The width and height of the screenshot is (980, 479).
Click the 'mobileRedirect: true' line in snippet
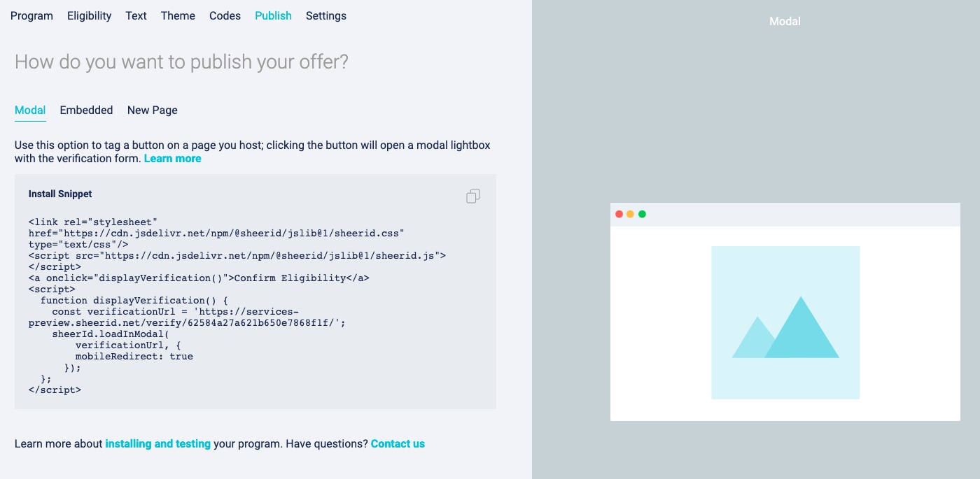[134, 356]
